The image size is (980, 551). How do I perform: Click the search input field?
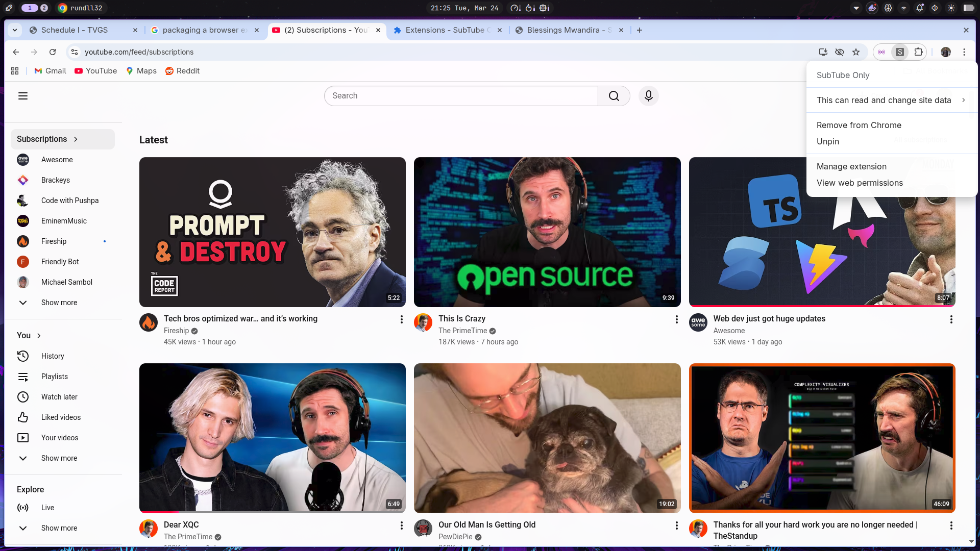tap(459, 96)
